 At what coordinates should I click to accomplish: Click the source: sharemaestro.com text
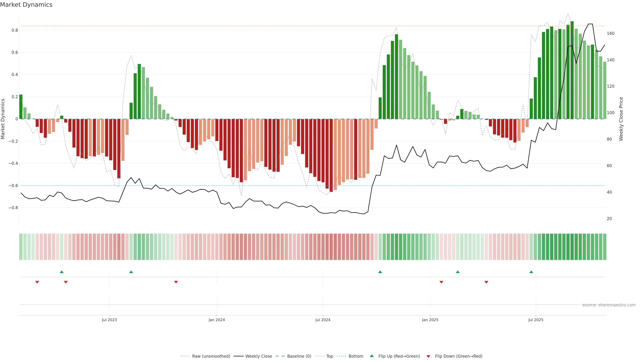coord(609,305)
